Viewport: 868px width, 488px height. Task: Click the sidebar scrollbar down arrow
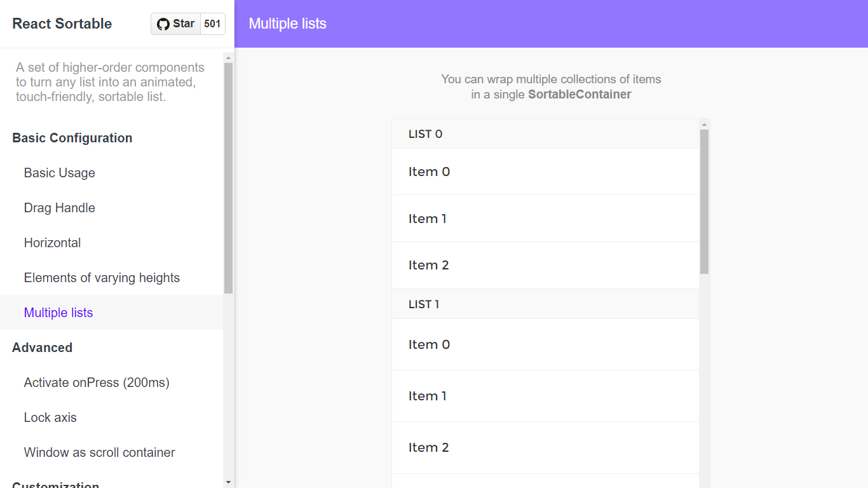coord(228,482)
